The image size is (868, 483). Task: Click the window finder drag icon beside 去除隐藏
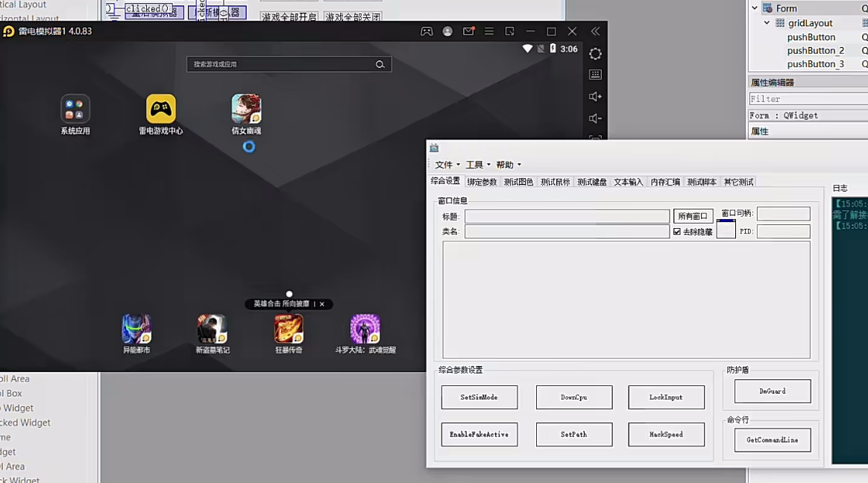(726, 229)
